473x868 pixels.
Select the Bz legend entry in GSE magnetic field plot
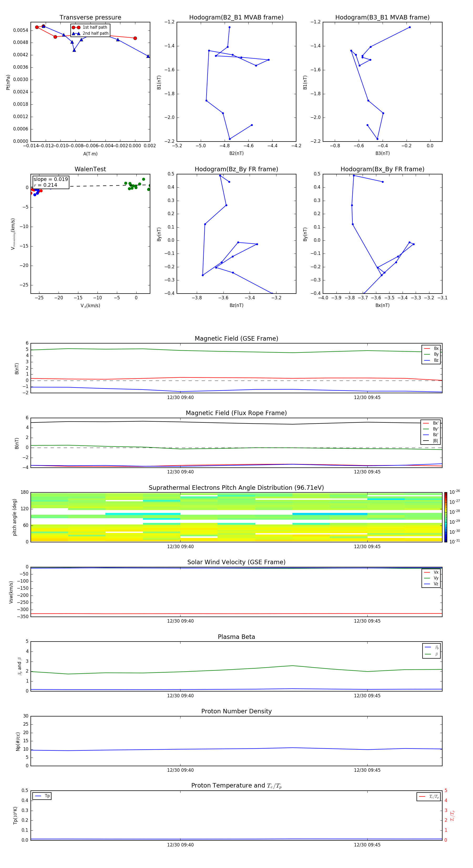point(431,360)
